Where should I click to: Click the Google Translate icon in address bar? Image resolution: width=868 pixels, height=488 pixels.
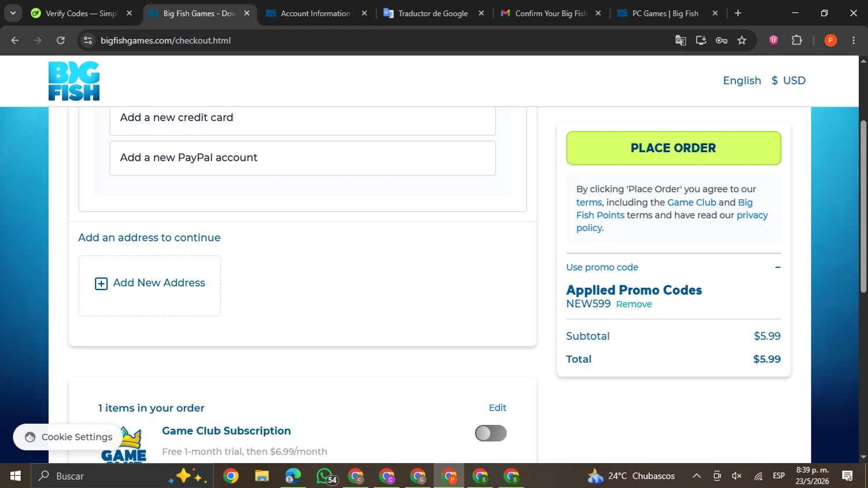(681, 41)
